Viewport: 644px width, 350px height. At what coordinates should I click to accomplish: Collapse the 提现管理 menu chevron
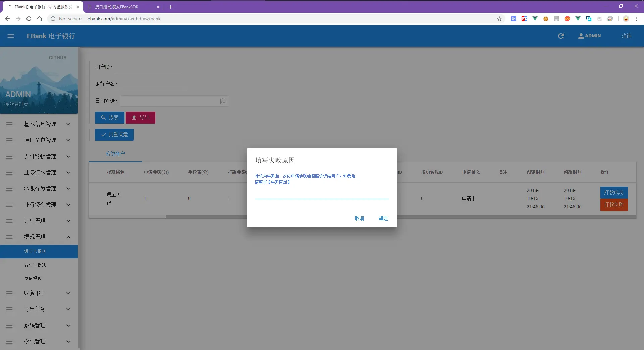[x=68, y=237]
